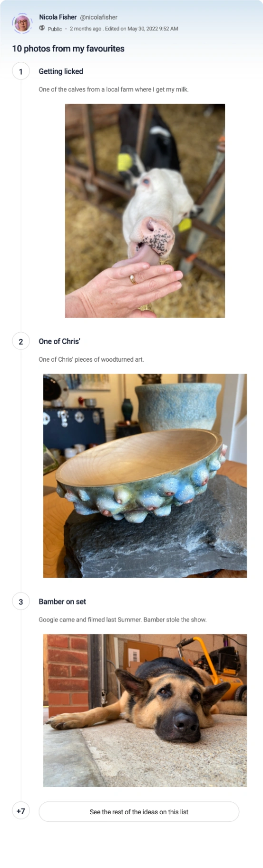263x868 pixels.
Task: Click the One of Chris' item title
Action: click(x=59, y=341)
